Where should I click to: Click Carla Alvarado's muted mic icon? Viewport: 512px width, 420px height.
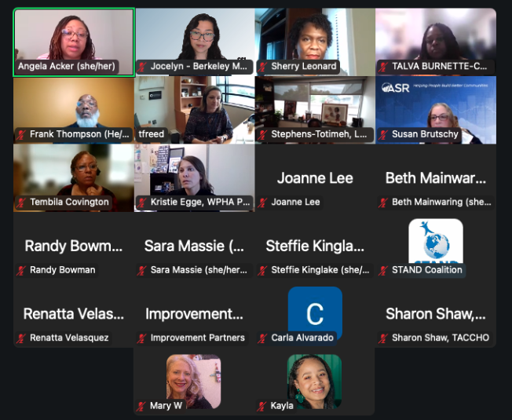point(262,338)
